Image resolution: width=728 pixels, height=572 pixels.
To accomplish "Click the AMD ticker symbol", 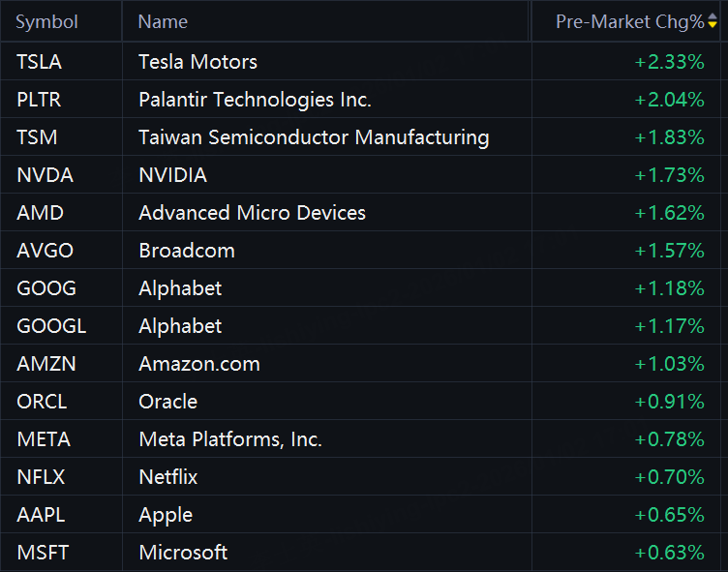I will 39,213.
